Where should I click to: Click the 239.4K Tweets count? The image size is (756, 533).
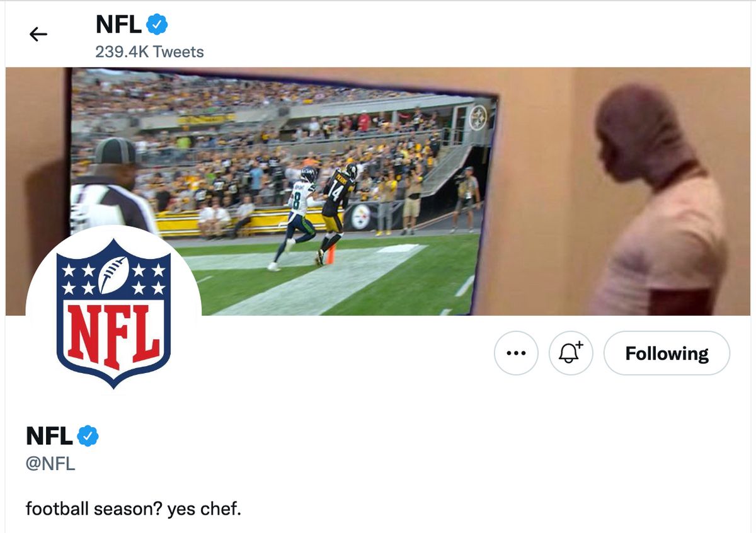(x=149, y=52)
